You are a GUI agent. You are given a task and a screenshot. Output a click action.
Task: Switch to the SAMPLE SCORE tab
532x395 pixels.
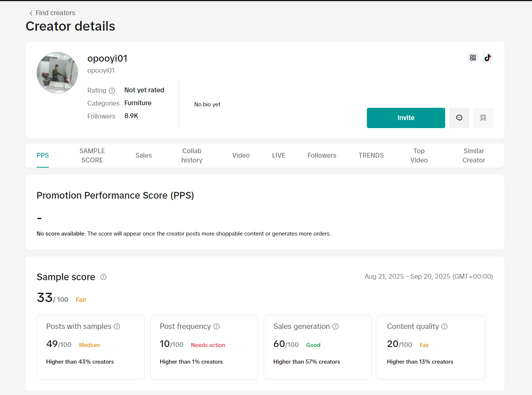coord(92,155)
